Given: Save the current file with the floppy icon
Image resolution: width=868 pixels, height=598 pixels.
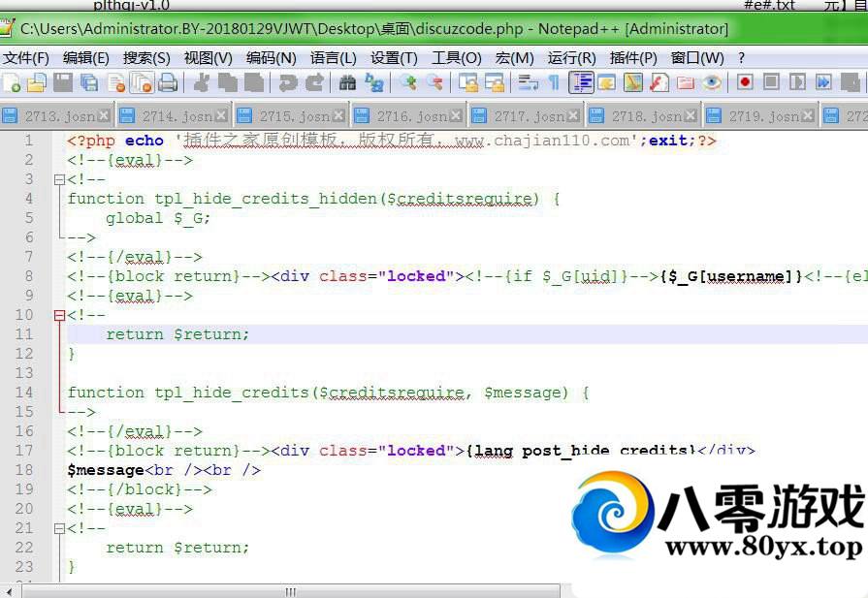Looking at the screenshot, I should 62,83.
